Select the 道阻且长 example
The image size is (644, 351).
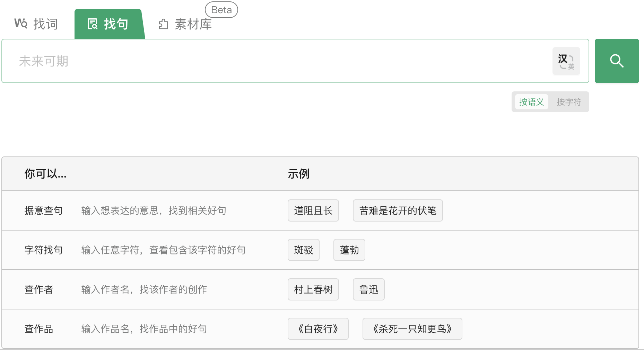point(313,210)
